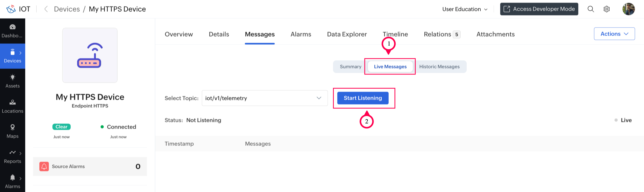Open Maps from the sidebar
Image resolution: width=644 pixels, height=192 pixels.
(x=13, y=131)
